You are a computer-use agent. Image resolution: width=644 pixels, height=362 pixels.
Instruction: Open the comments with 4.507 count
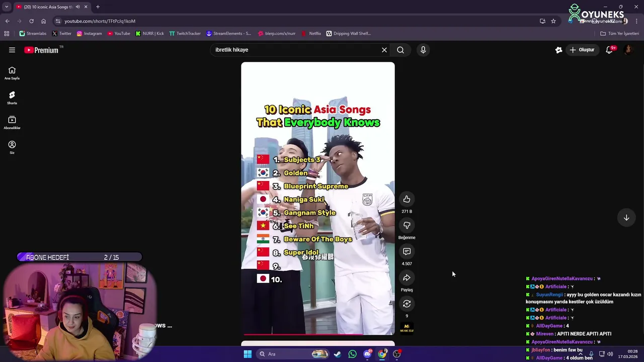point(407,251)
